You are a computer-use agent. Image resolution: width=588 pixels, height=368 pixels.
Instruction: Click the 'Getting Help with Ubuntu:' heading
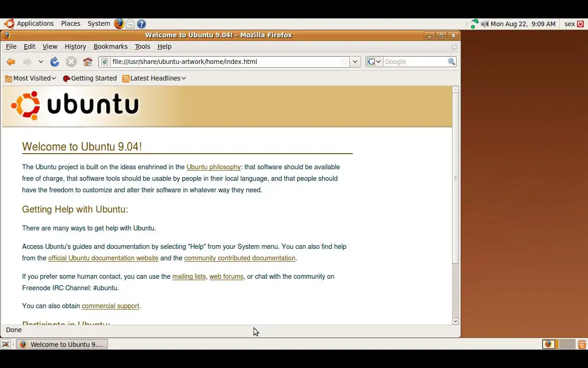[x=75, y=209]
